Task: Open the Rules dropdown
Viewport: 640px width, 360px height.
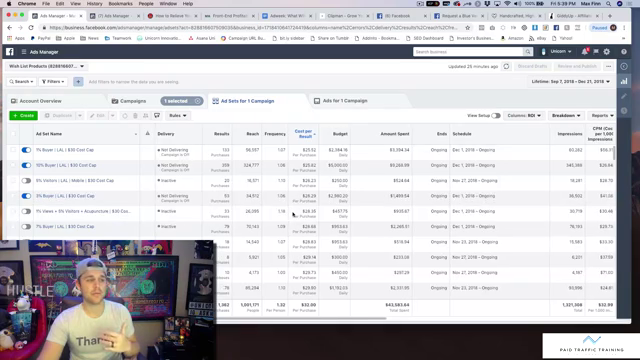Action: (x=178, y=116)
